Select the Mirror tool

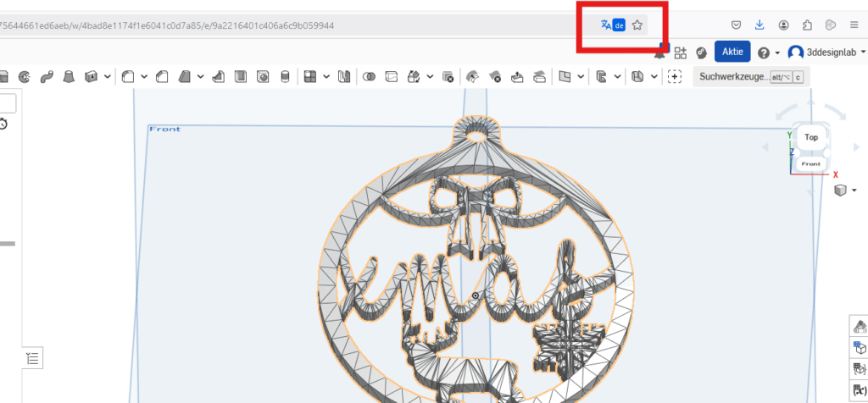(x=344, y=77)
